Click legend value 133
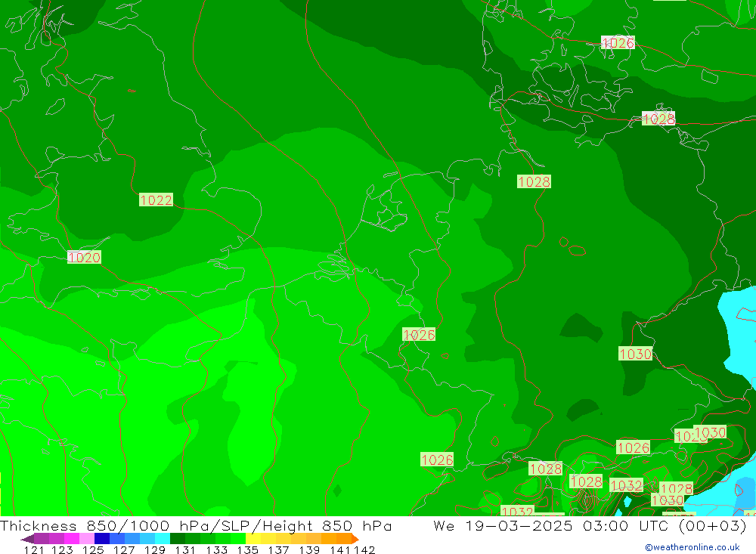 click(216, 549)
